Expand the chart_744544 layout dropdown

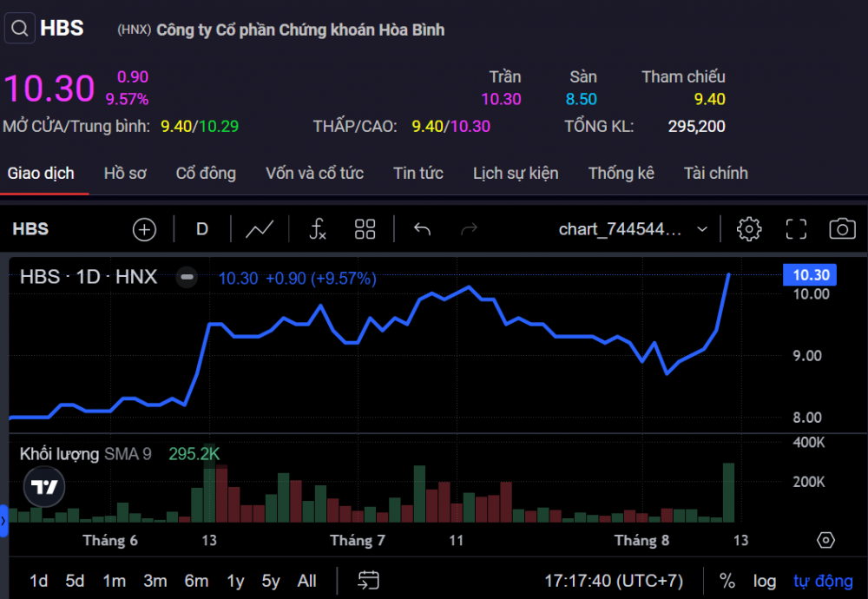702,229
